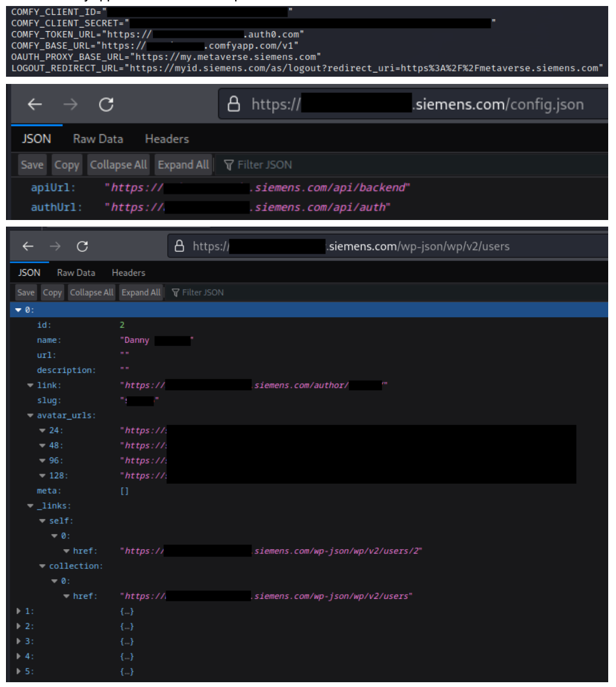Click back arrow in the config.json browser
The image size is (616, 687).
click(x=35, y=105)
